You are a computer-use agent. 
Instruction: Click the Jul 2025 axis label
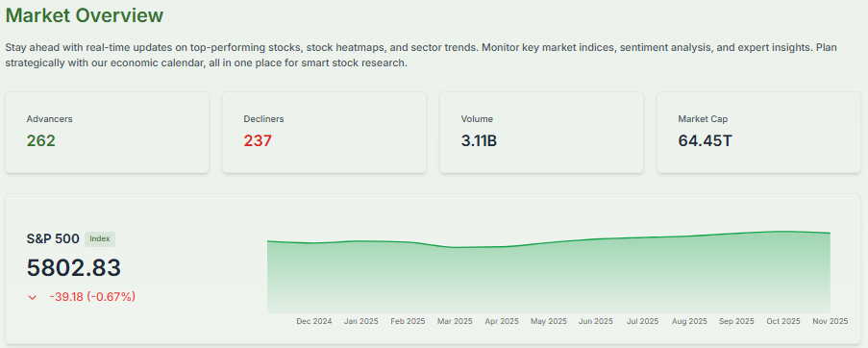pyautogui.click(x=643, y=321)
